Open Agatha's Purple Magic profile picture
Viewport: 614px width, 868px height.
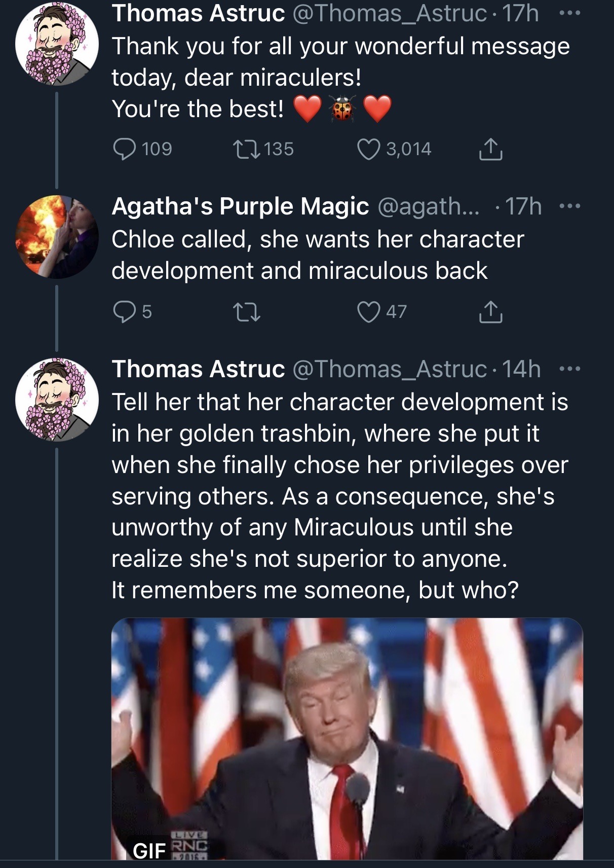(x=57, y=237)
